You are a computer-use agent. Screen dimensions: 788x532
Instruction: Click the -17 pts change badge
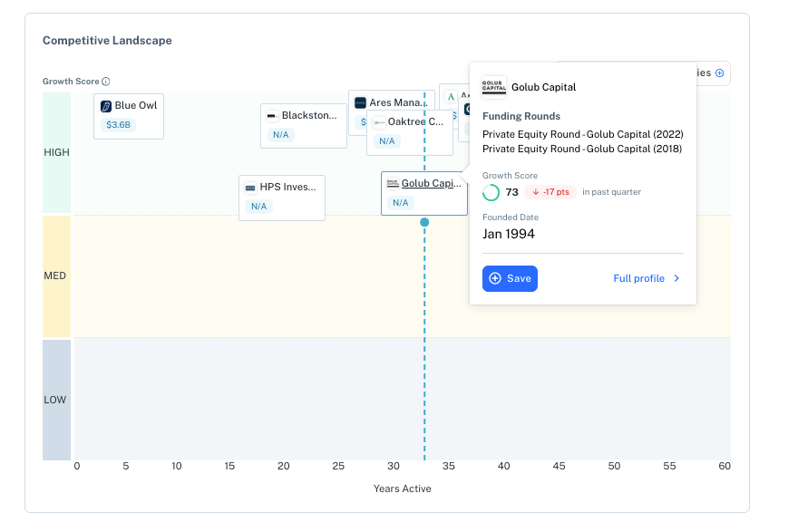click(x=550, y=192)
